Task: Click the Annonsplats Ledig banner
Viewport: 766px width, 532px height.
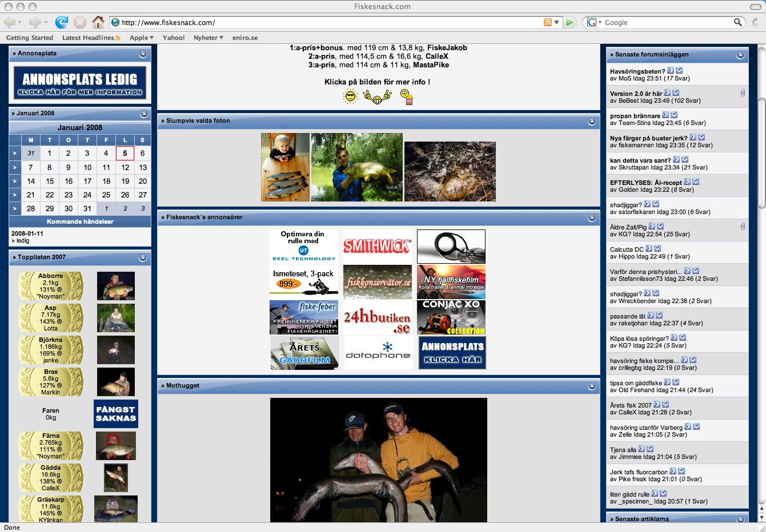Action: click(x=80, y=83)
